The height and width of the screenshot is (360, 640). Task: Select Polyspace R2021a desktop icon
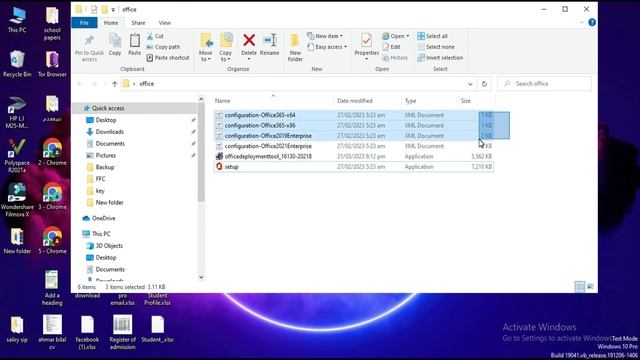tap(17, 155)
